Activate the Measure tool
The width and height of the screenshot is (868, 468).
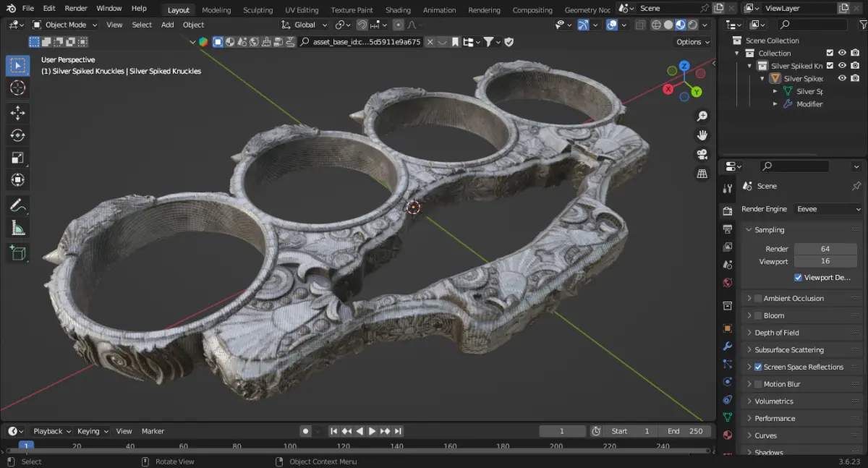tap(18, 228)
